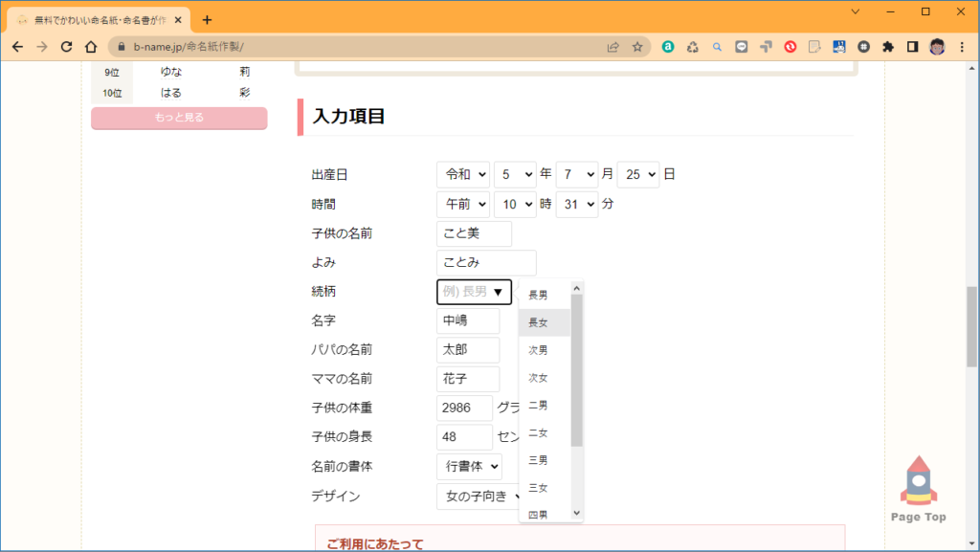
Task: Click the magnifier search extension icon
Action: pos(718,46)
